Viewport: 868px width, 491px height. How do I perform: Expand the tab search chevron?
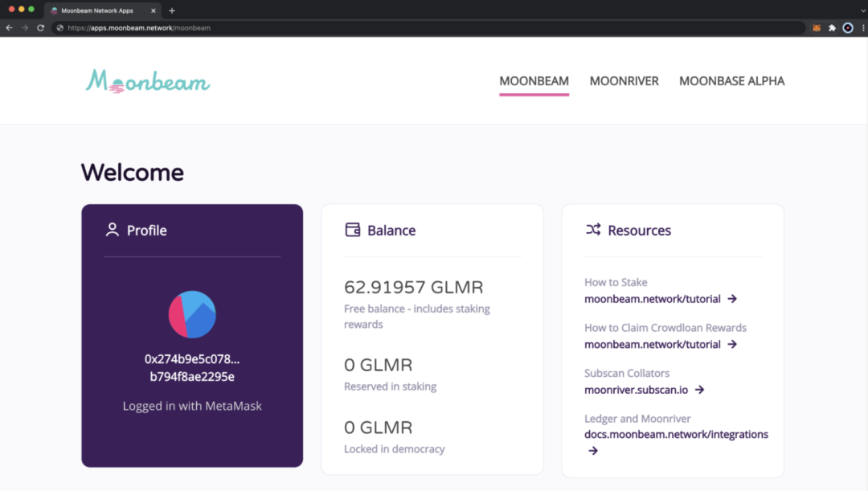(x=863, y=10)
